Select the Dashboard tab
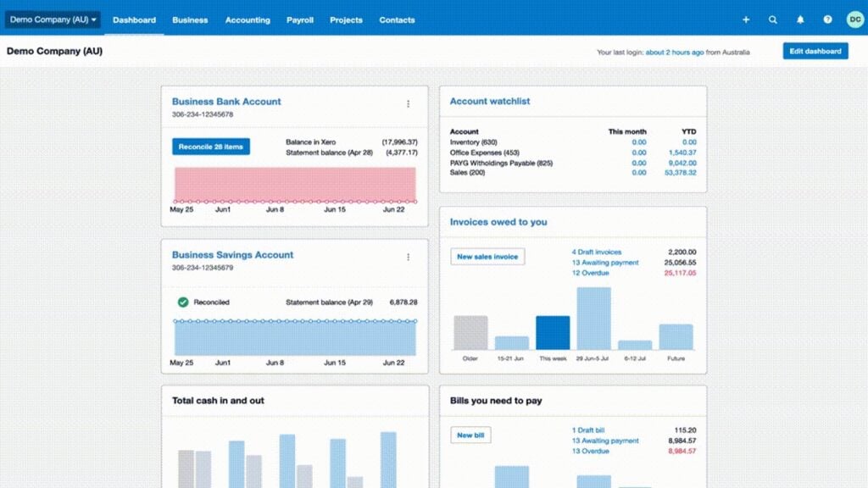Viewport: 868px width, 488px height. pyautogui.click(x=134, y=19)
